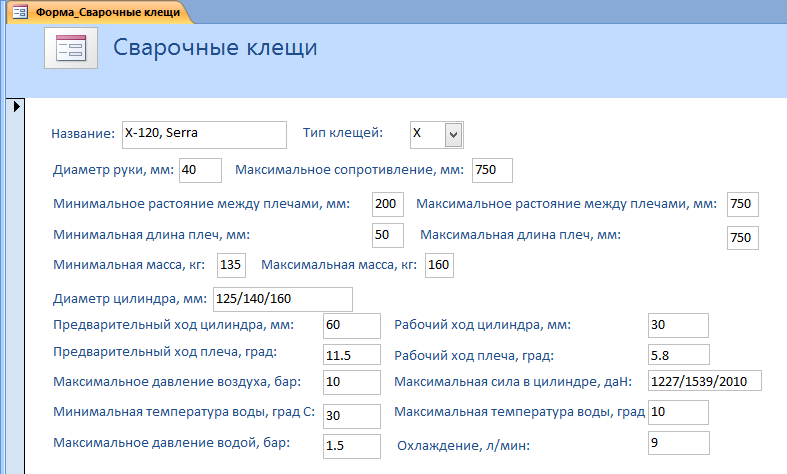The width and height of the screenshot is (787, 474).
Task: Click the Максимальное растояние между плечами field
Action: coord(743,204)
